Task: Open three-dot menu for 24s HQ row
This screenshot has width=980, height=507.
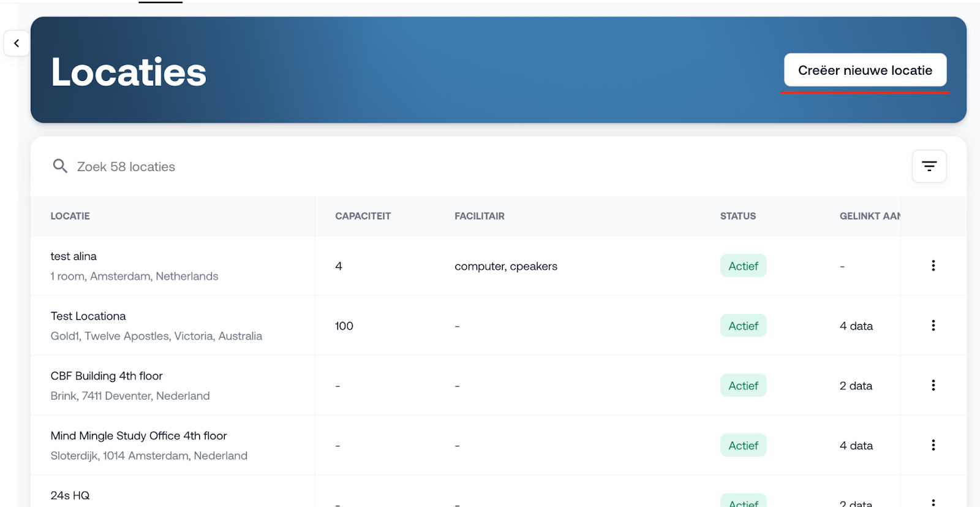Action: point(933,502)
